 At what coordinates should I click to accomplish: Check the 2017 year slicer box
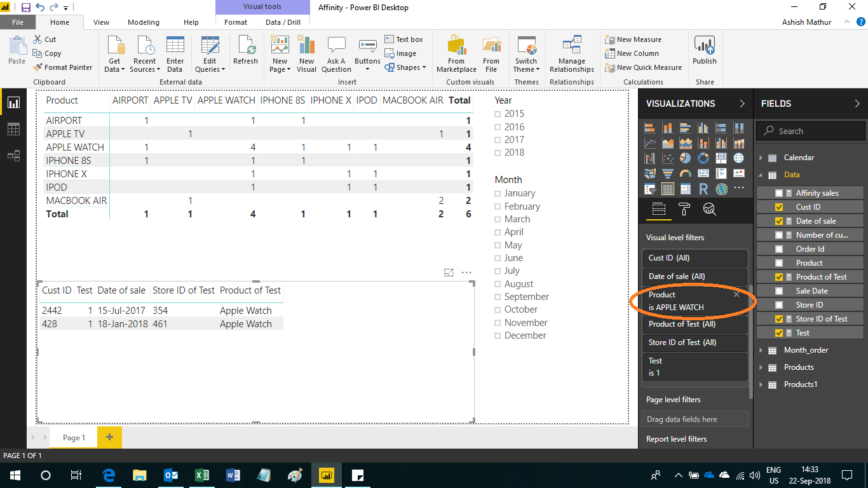click(498, 140)
